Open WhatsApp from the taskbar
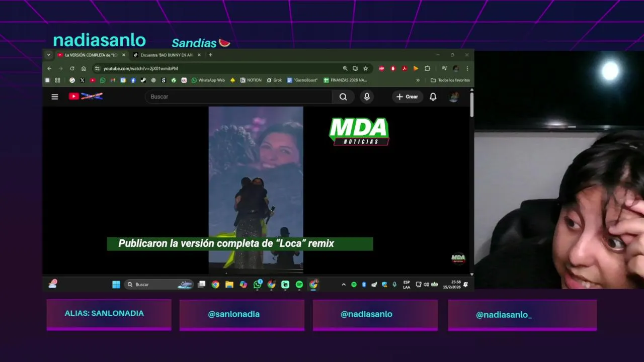 pyautogui.click(x=258, y=285)
